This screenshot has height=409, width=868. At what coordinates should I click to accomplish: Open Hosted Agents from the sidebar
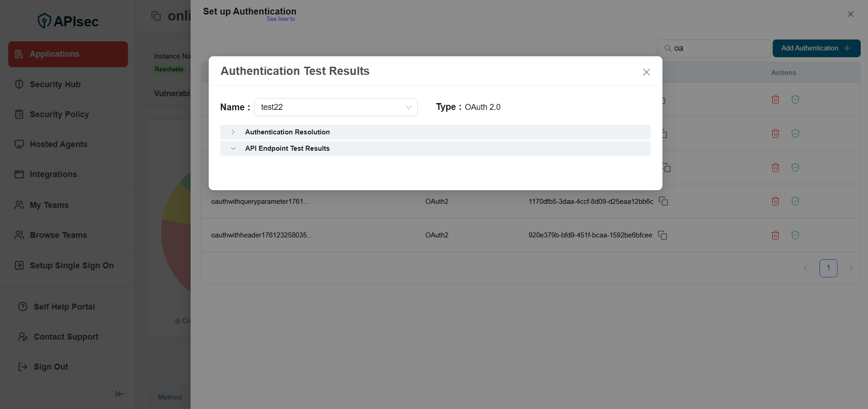click(59, 144)
